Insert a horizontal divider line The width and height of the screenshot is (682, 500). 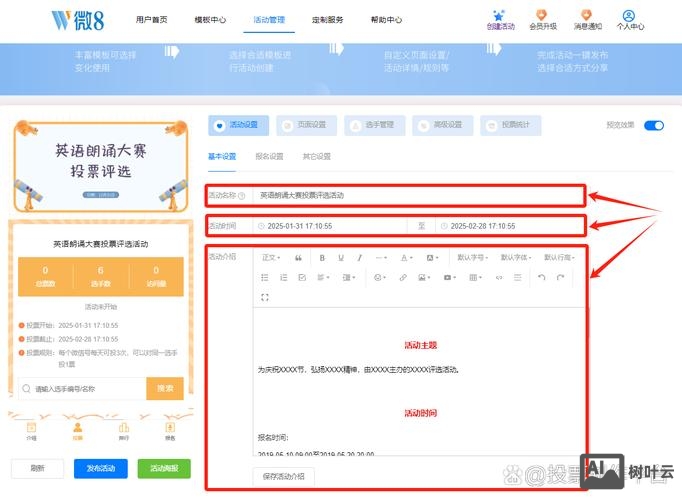point(518,277)
